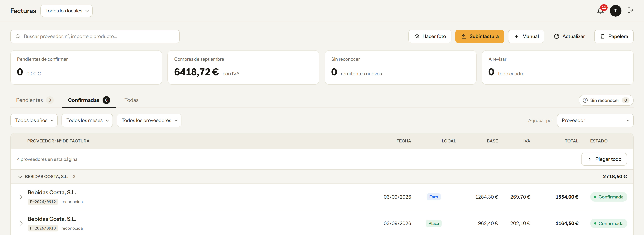644x235 pixels.
Task: Switch to the Pendientes tab
Action: click(x=35, y=100)
